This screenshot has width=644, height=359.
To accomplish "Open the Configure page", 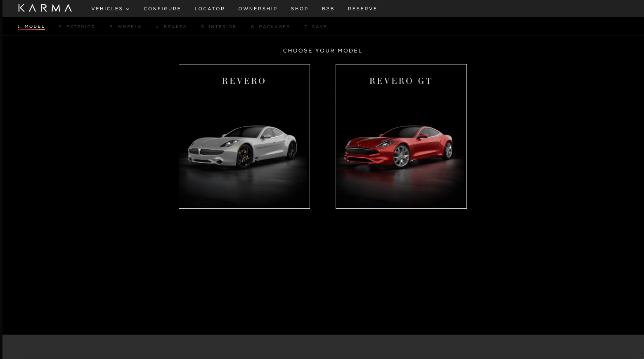I will (x=162, y=9).
